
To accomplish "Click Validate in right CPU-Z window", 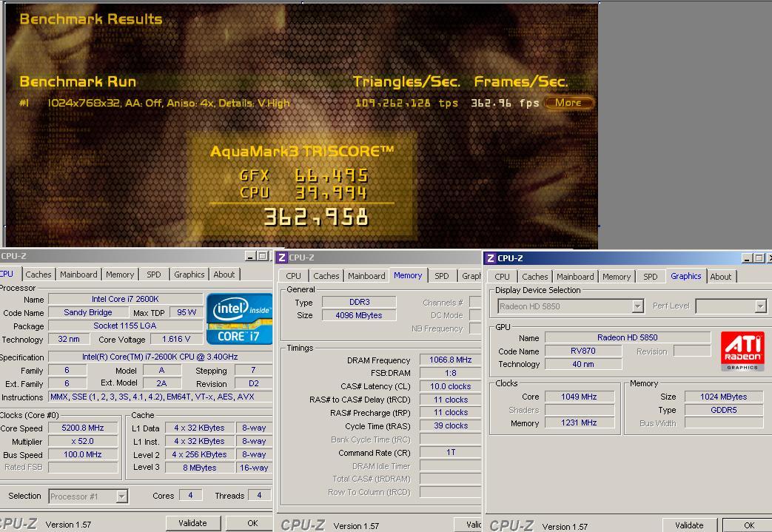I will [x=689, y=525].
